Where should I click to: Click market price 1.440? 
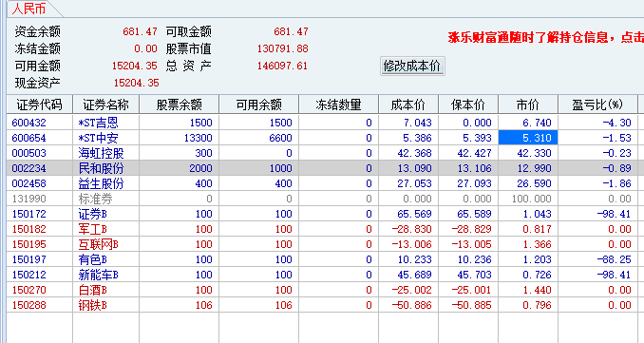pyautogui.click(x=537, y=290)
